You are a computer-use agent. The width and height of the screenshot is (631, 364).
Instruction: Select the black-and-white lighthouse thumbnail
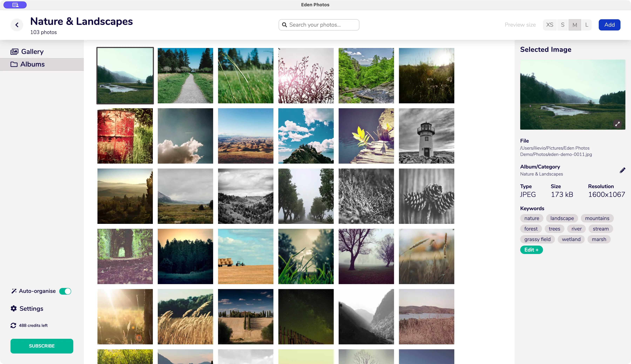[426, 136]
